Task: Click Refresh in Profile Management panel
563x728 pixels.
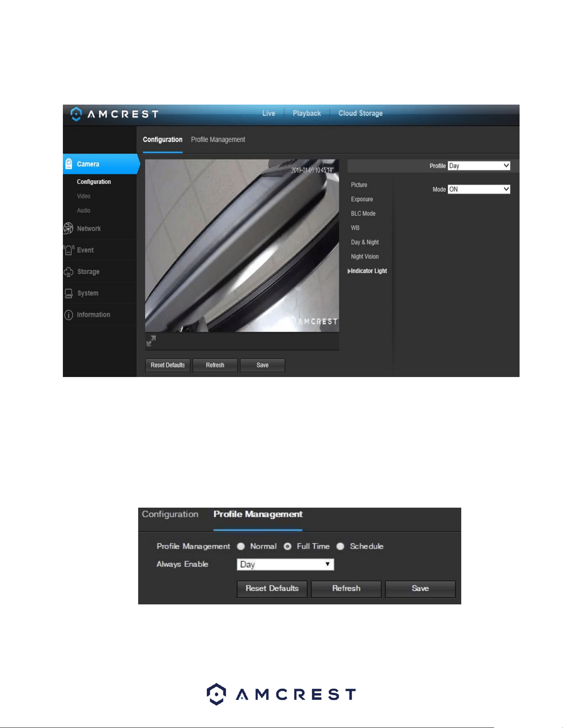Action: 346,589
